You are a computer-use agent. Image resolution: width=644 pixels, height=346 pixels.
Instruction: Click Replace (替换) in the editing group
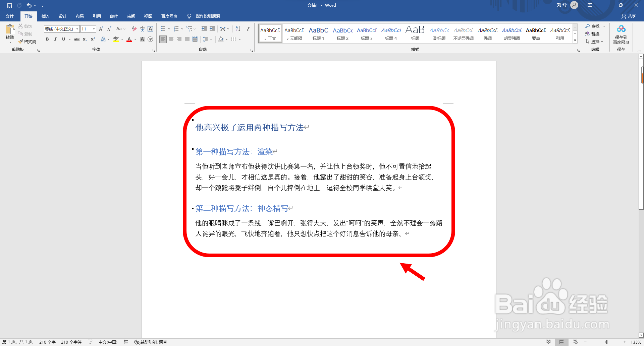[x=592, y=34]
